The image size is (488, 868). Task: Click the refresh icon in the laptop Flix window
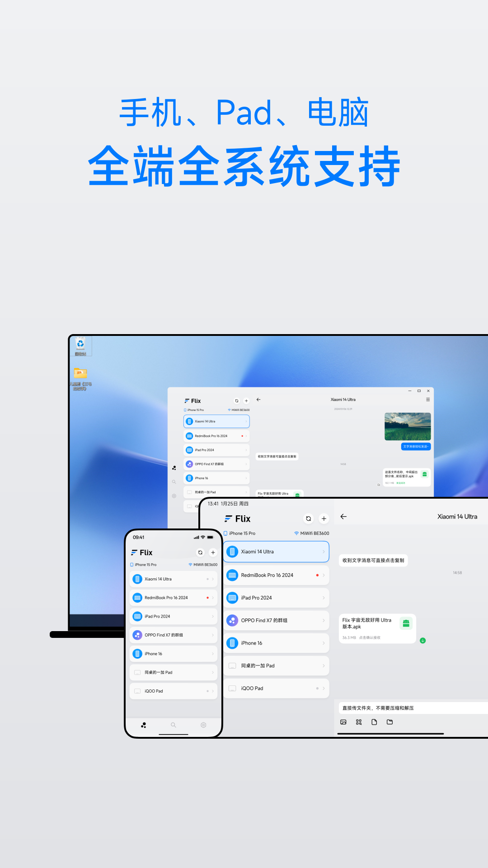click(236, 401)
